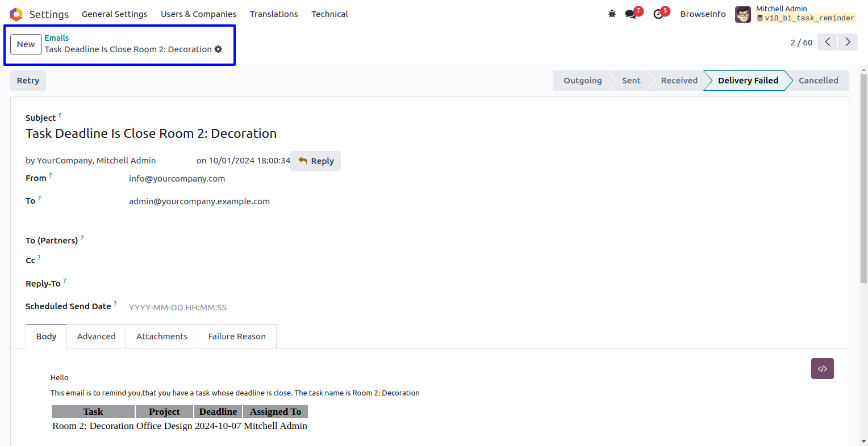This screenshot has width=868, height=446.
Task: Go to the previous record arrow
Action: [x=827, y=42]
